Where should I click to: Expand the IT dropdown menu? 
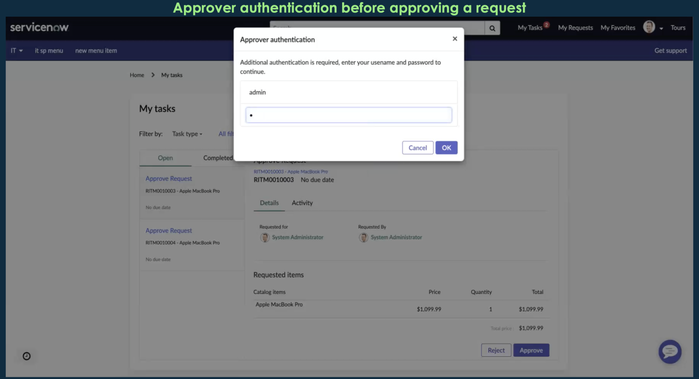(x=16, y=50)
